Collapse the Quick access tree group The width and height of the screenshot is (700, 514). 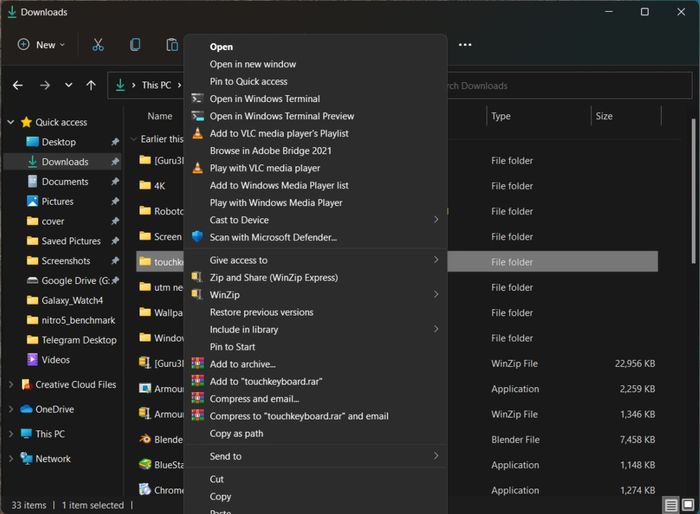coord(11,122)
